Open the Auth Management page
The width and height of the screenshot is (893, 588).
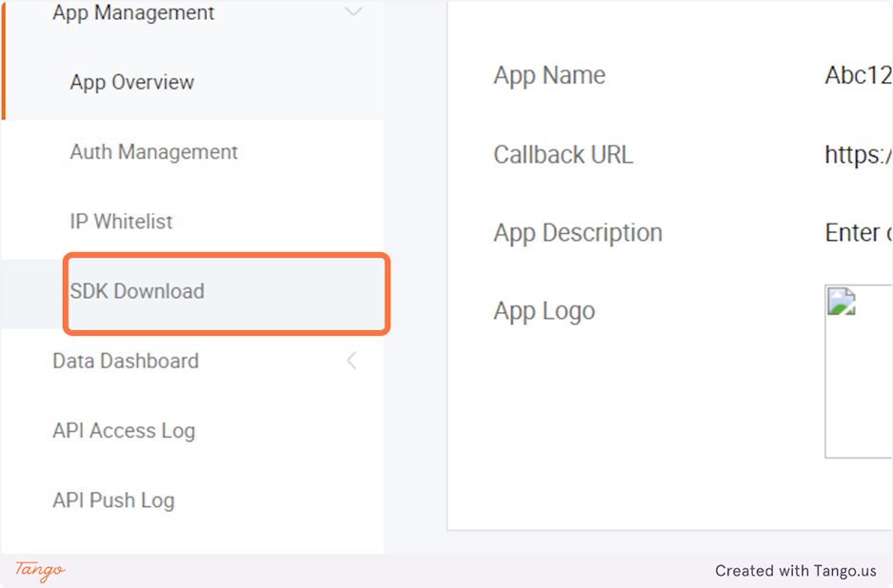pyautogui.click(x=153, y=152)
